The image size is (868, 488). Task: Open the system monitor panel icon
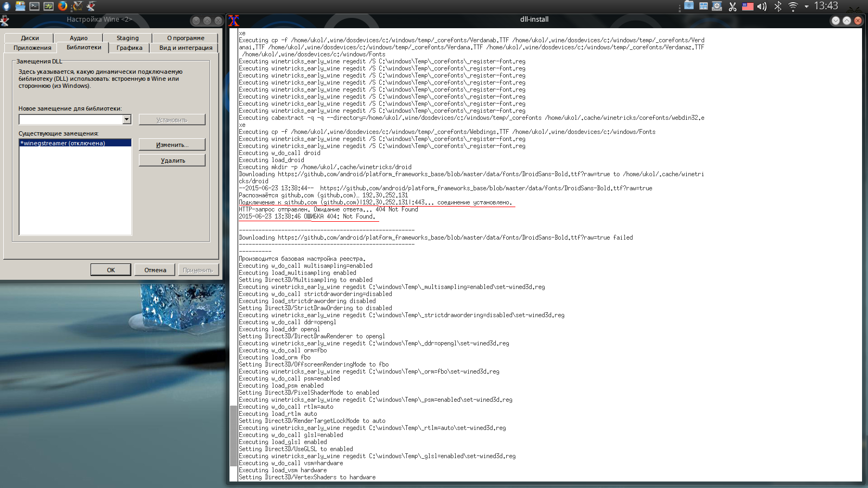pos(48,6)
